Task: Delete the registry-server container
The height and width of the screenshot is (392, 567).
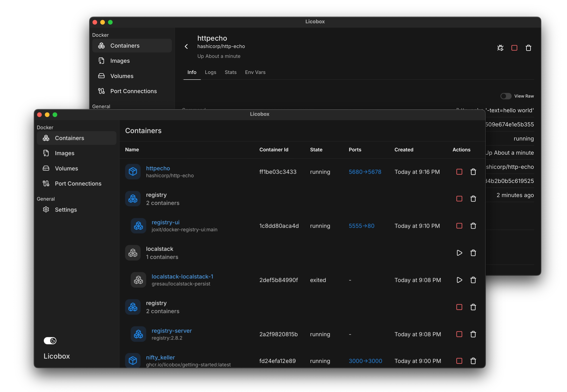Action: click(x=473, y=334)
